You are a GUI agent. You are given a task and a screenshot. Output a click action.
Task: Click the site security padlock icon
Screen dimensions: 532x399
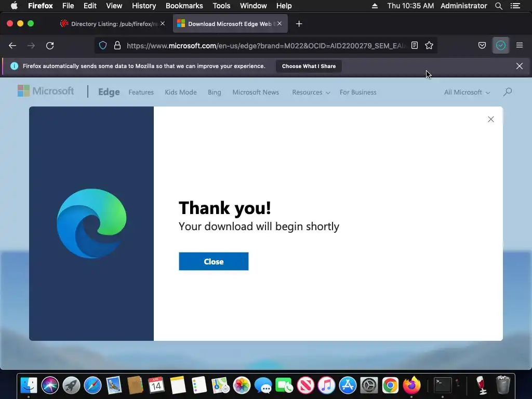[117, 46]
